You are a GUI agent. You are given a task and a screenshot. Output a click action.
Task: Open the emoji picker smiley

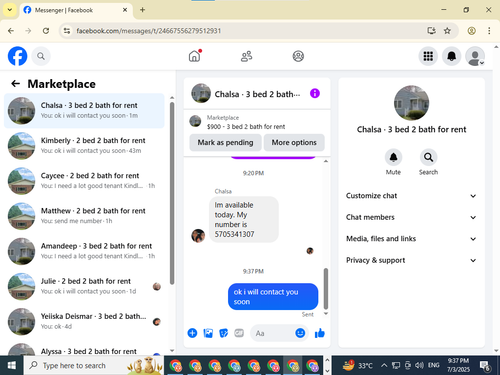[300, 333]
